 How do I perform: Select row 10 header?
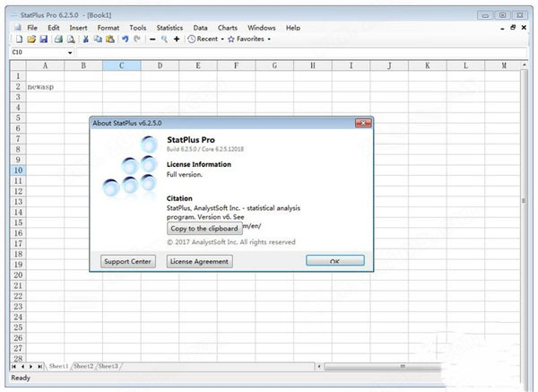18,170
